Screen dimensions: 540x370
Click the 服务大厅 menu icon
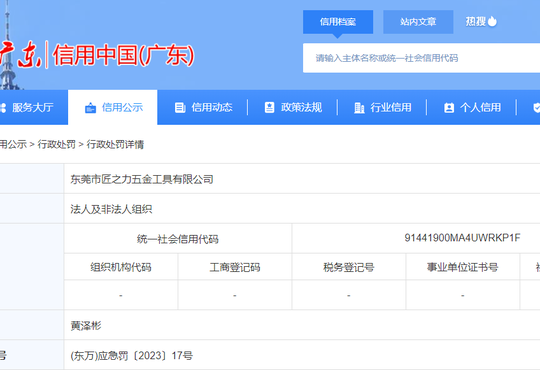(x=2, y=107)
